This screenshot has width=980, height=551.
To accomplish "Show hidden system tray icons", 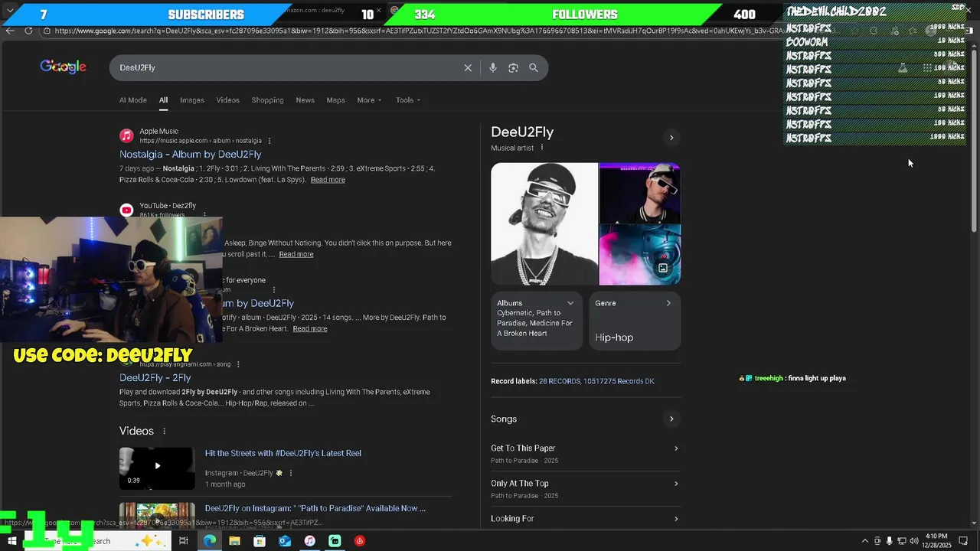I will point(865,541).
